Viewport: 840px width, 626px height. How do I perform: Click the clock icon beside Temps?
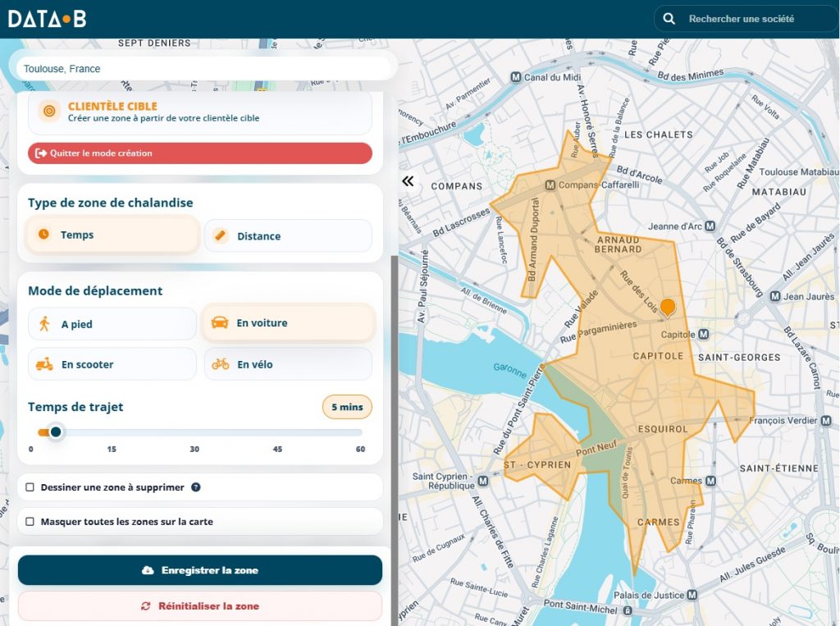click(44, 234)
